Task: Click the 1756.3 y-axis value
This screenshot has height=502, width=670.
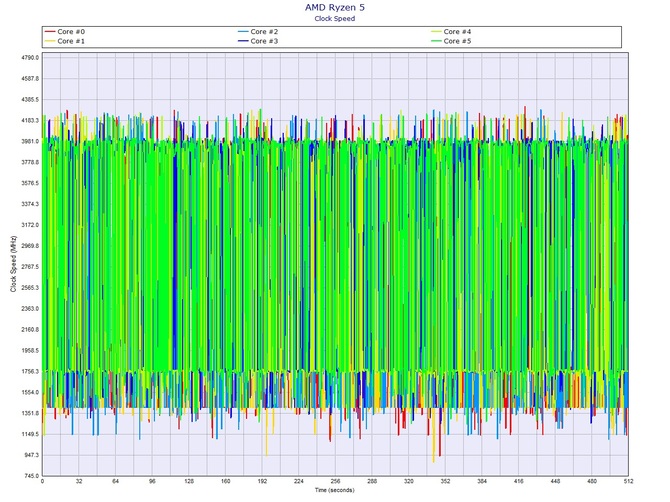Action: tap(30, 372)
